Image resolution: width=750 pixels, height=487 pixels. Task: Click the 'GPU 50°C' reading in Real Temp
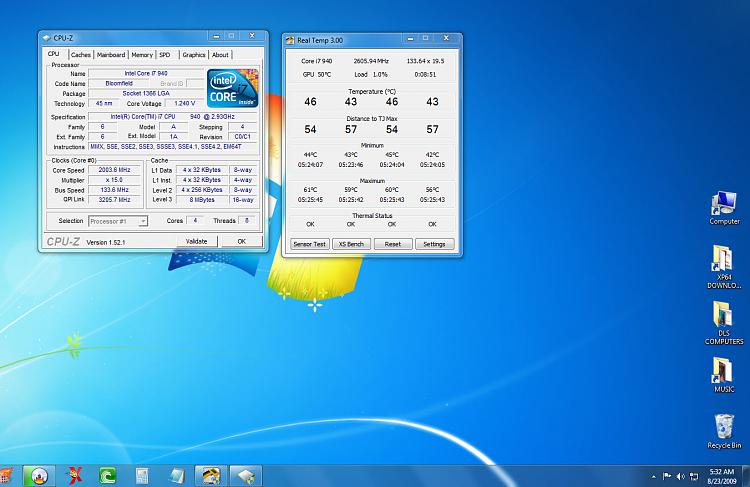coord(317,75)
